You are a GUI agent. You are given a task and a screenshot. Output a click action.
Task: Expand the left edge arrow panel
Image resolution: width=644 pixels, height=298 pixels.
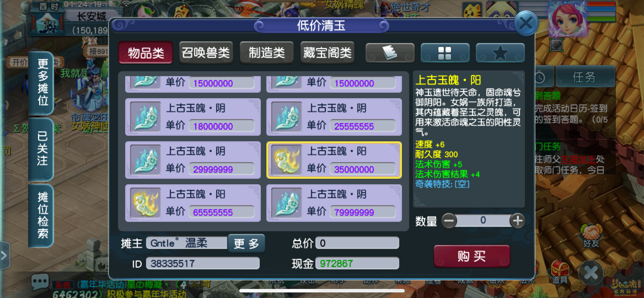[4, 256]
